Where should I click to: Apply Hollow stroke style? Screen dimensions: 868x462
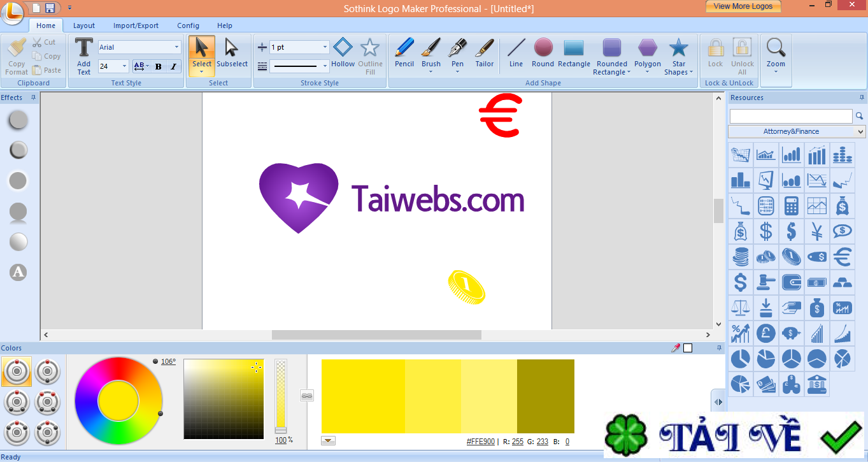[343, 52]
